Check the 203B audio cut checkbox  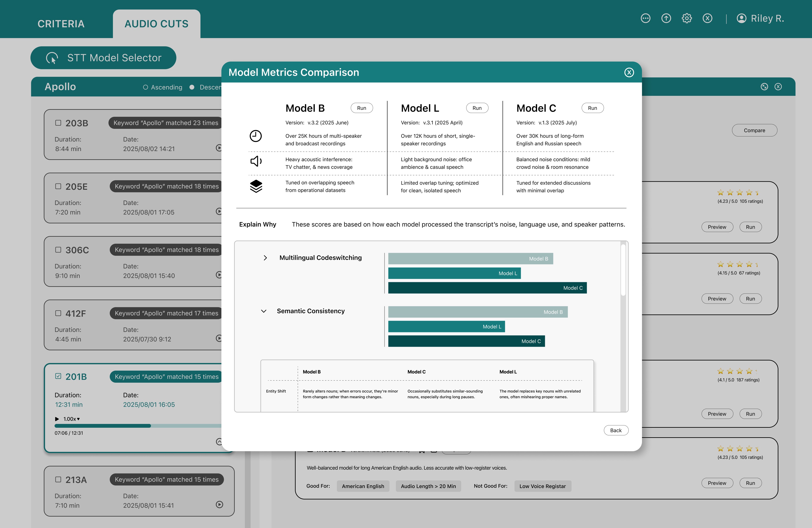pos(58,123)
